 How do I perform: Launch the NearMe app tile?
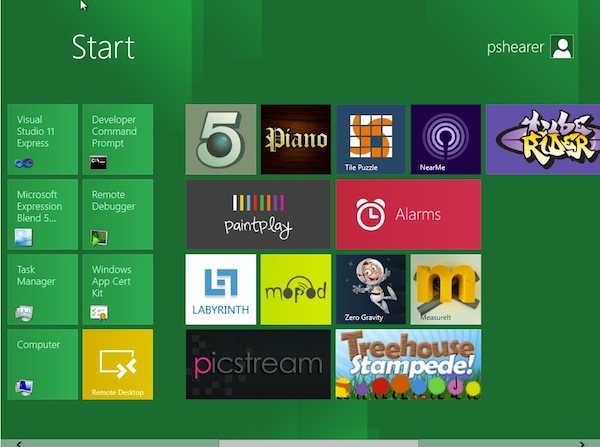tap(446, 139)
